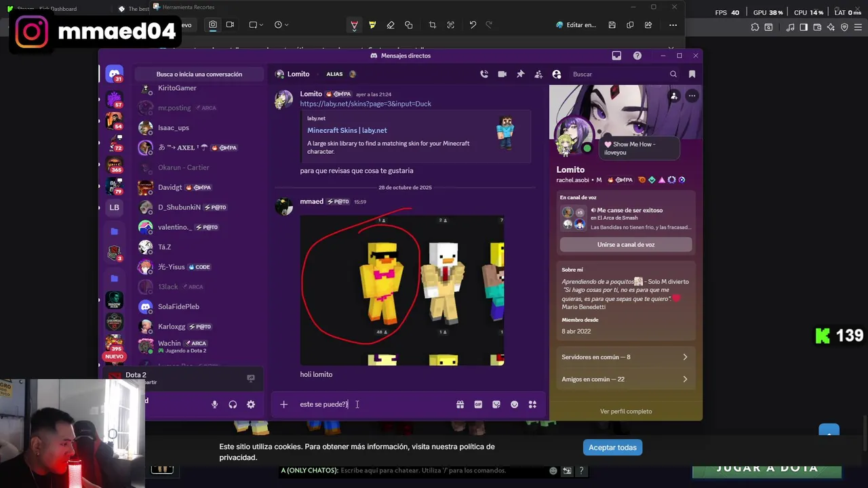Start a video call in Discord
The height and width of the screenshot is (488, 868).
(502, 74)
